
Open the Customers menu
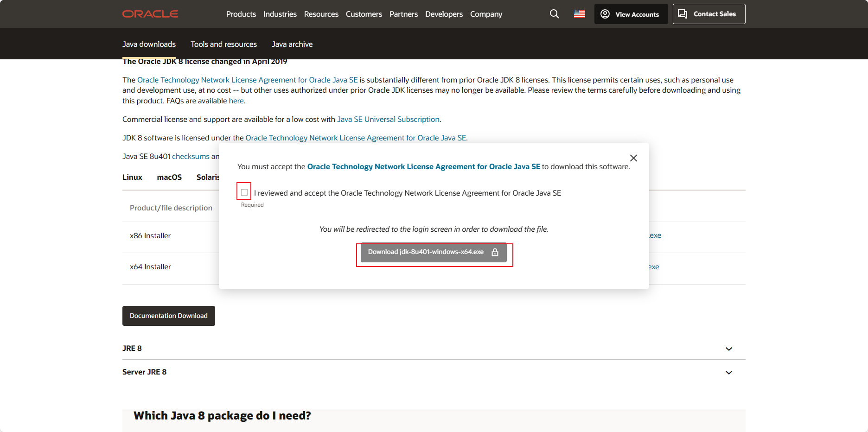(x=364, y=14)
